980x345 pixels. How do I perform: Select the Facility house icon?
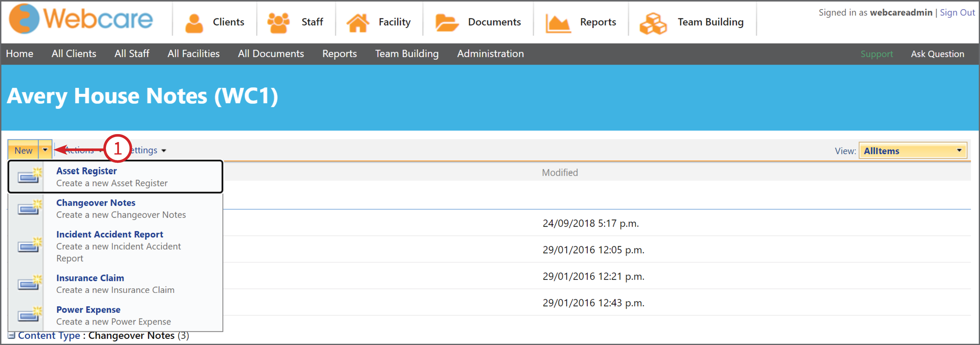[x=358, y=21]
